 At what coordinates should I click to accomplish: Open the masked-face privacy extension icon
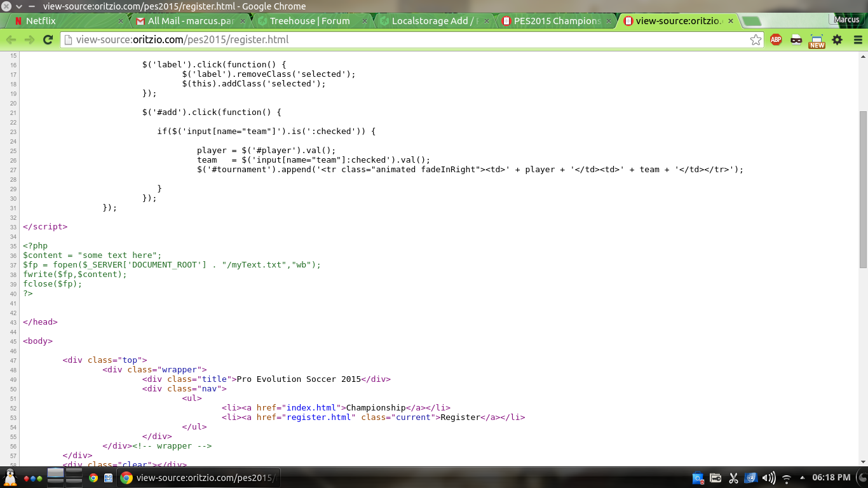point(796,39)
